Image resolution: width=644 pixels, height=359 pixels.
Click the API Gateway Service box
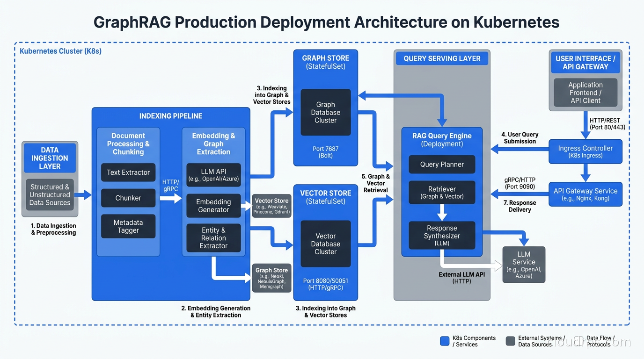(x=585, y=194)
